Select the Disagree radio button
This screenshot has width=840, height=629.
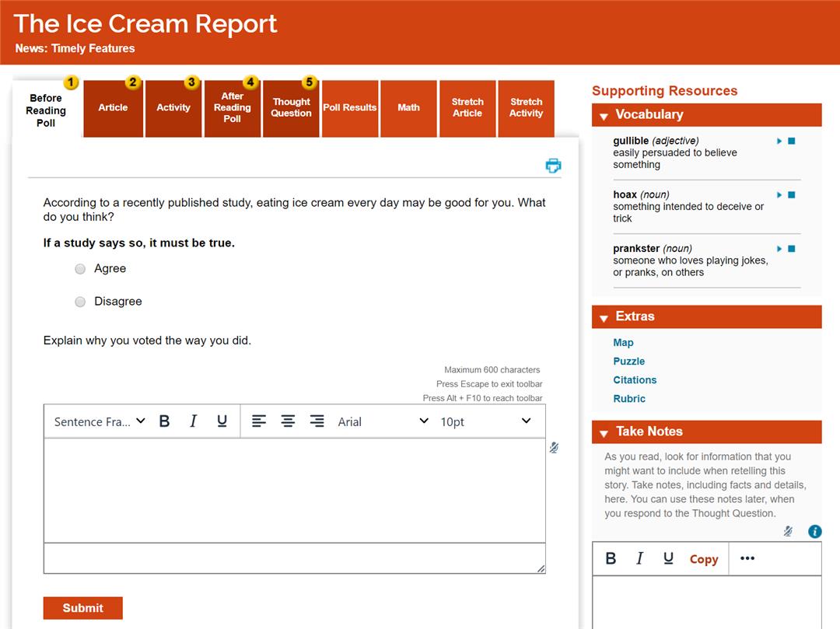tap(80, 302)
